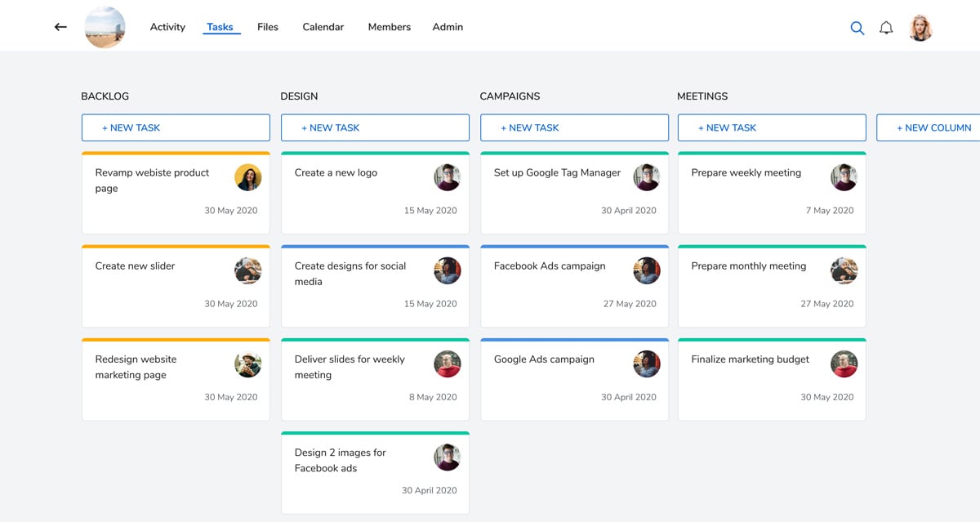This screenshot has width=980, height=522.
Task: Click assignee avatar on Facebook Ads campaign card
Action: click(x=646, y=270)
